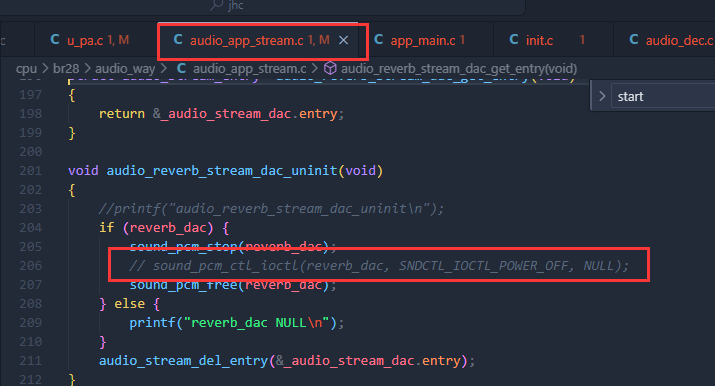Click the sound_pcm_free(reverb_dac) call
The image size is (715, 386).
tap(233, 285)
